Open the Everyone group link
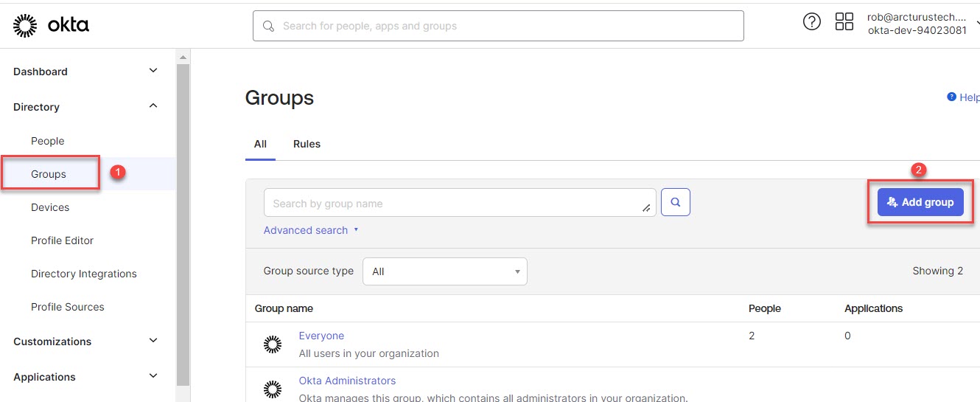The image size is (980, 402). tap(321, 336)
